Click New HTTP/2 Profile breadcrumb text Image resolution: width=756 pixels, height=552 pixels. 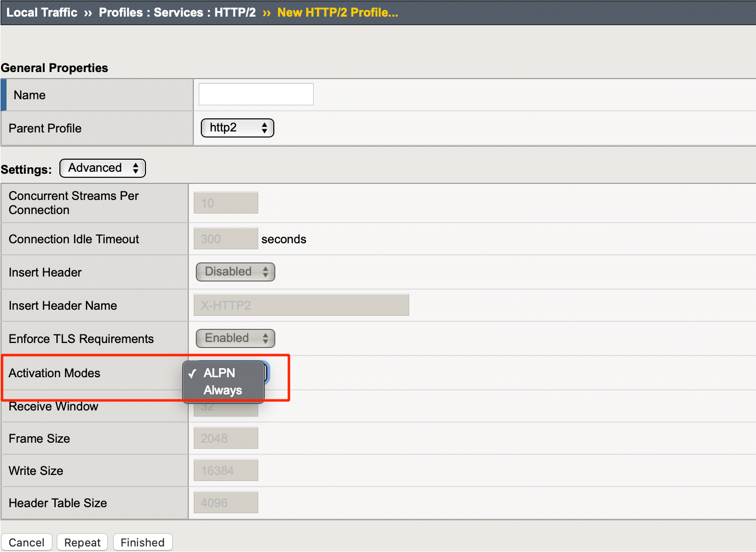(x=337, y=13)
